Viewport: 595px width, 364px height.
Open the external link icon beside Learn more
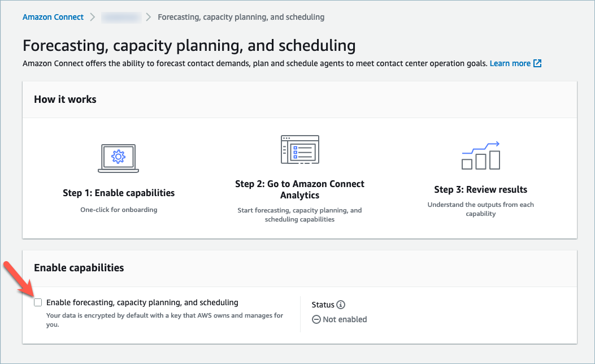(537, 63)
